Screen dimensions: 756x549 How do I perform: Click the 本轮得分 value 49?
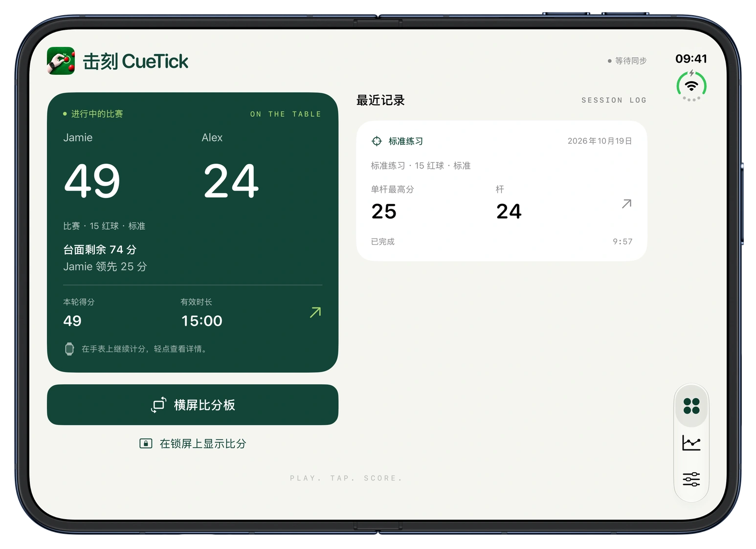tap(72, 321)
